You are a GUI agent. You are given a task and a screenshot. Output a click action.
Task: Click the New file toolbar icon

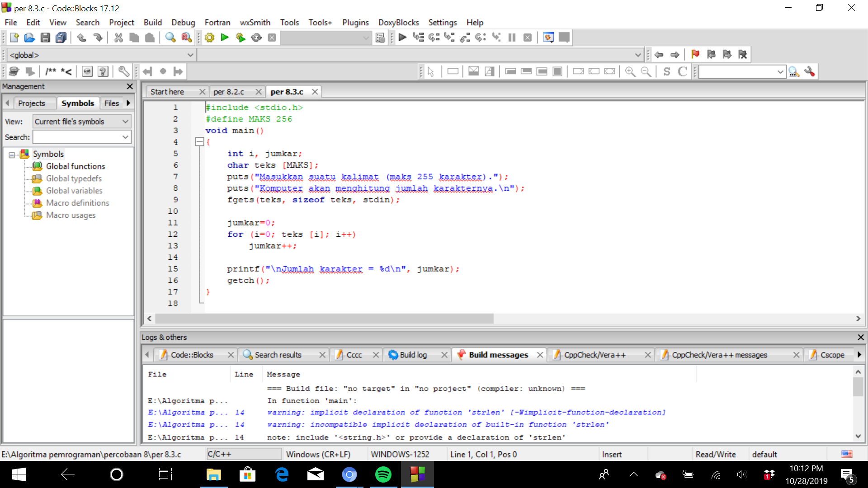[14, 38]
